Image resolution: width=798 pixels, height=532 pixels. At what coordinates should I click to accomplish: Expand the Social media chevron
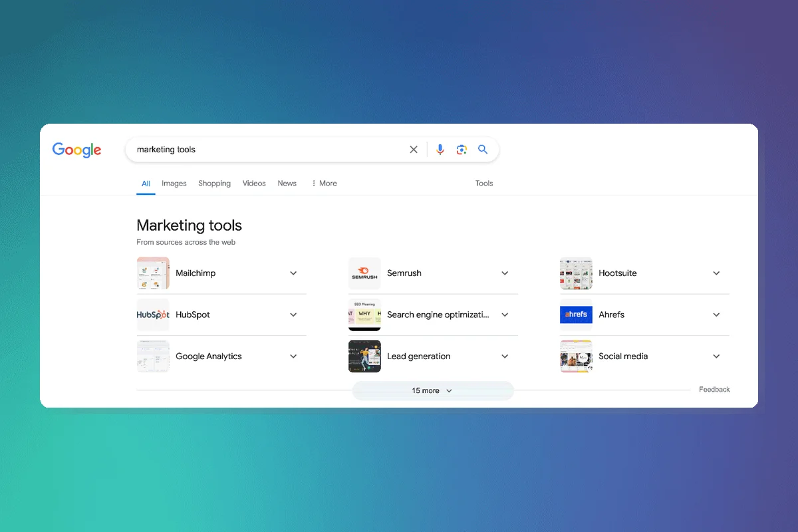click(x=716, y=356)
